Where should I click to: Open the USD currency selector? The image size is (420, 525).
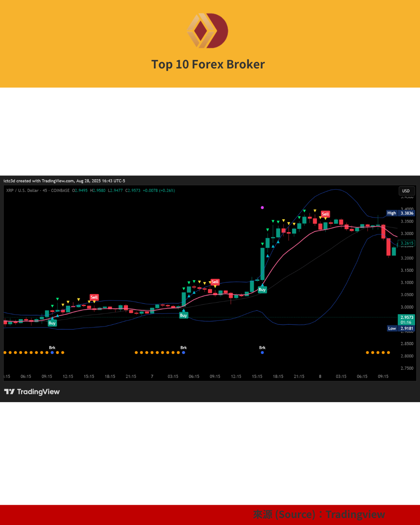pyautogui.click(x=406, y=191)
